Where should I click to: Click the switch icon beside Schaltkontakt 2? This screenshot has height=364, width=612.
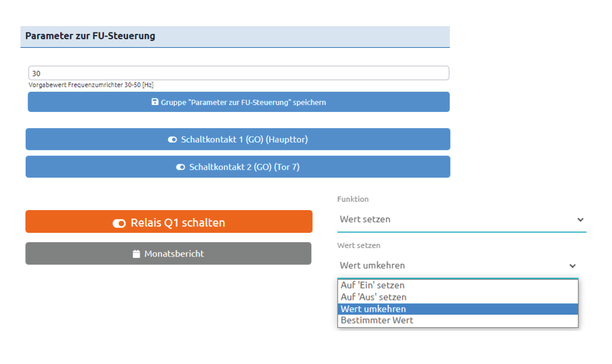pyautogui.click(x=181, y=167)
